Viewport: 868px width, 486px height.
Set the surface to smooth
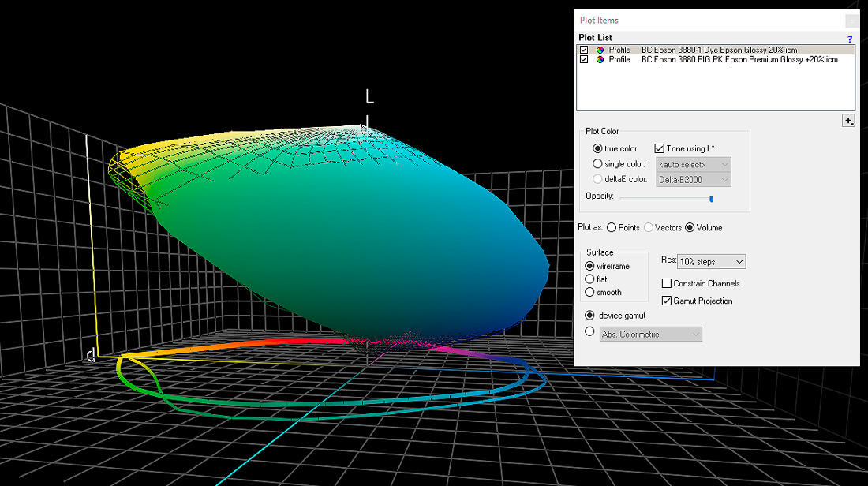pos(589,293)
